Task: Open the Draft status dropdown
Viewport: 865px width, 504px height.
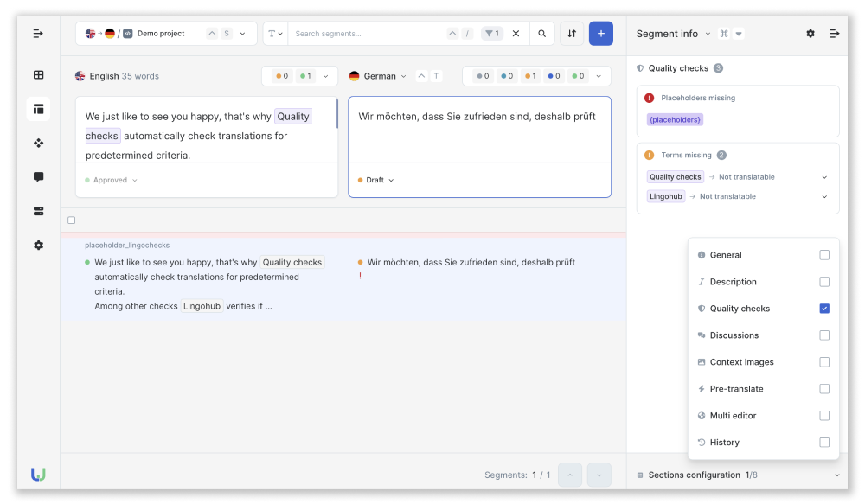Action: [375, 181]
